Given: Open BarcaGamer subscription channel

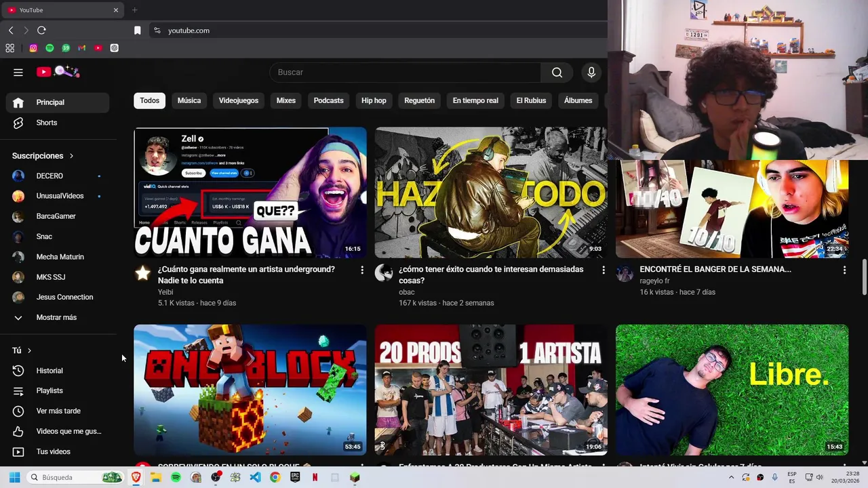Looking at the screenshot, I should tap(58, 216).
